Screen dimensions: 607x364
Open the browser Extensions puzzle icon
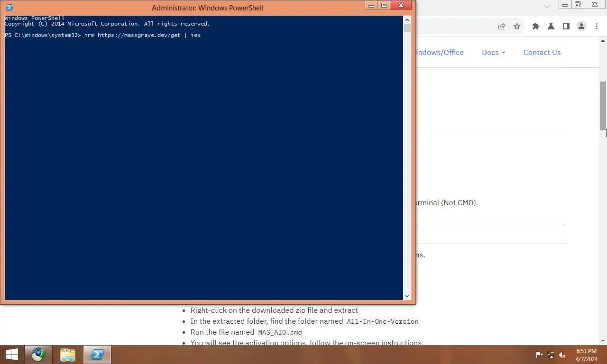coord(536,27)
